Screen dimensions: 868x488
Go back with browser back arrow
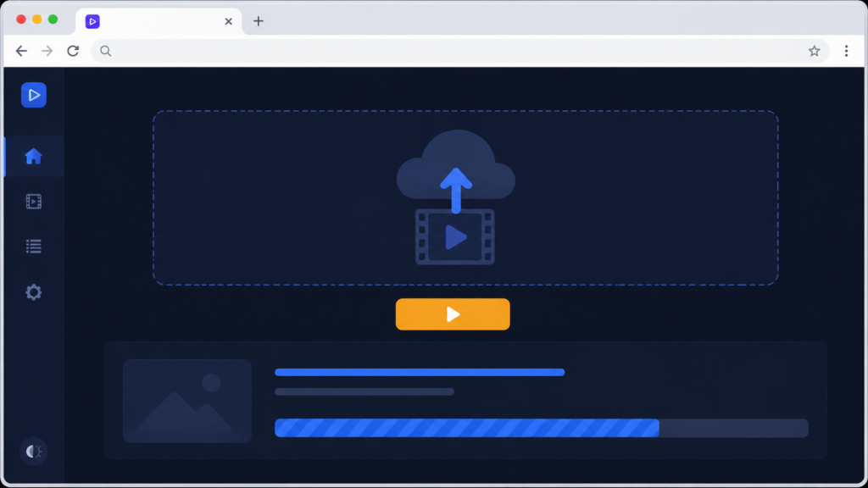coord(21,51)
